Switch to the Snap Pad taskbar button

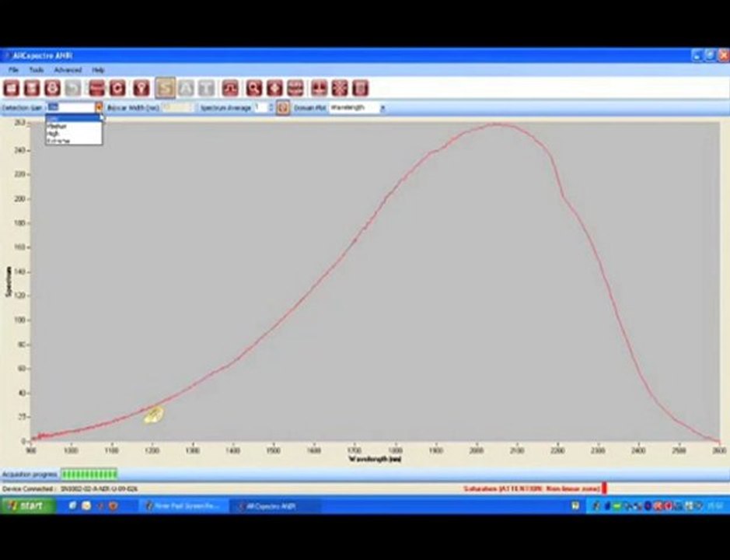coord(183,506)
